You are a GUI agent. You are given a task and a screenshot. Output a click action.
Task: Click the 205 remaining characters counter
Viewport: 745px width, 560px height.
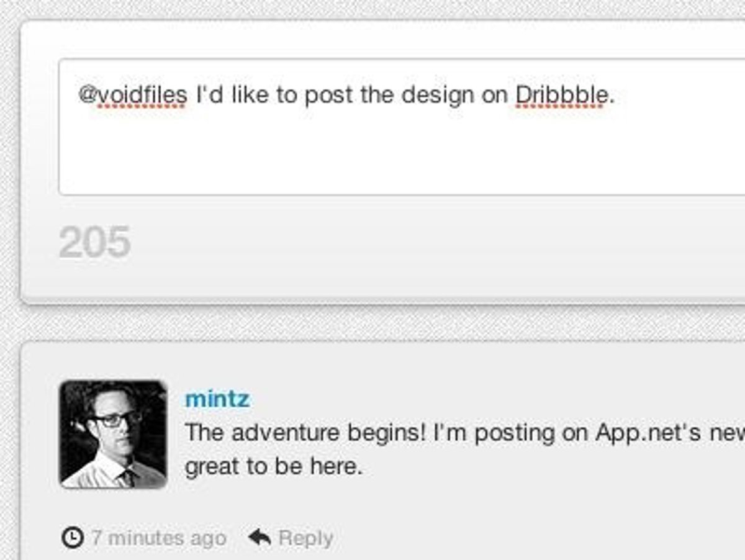(94, 242)
